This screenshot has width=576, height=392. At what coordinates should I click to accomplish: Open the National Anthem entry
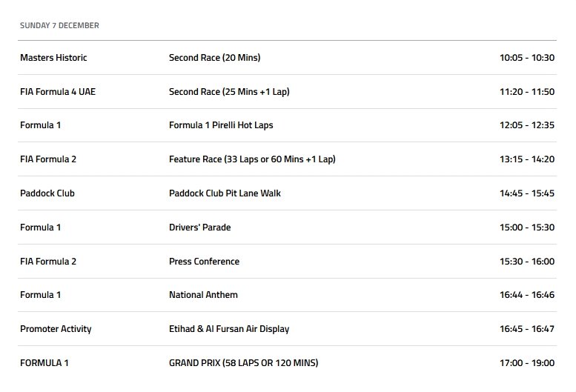203,295
